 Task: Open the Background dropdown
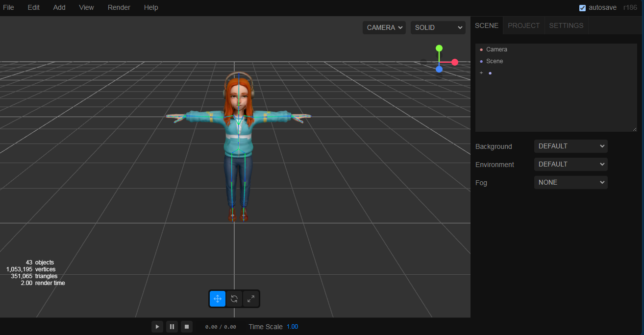click(570, 146)
